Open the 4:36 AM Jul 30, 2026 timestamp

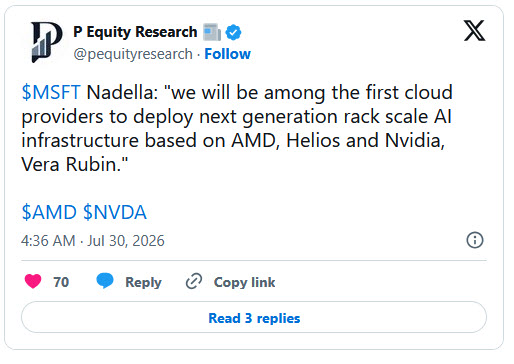tap(93, 241)
